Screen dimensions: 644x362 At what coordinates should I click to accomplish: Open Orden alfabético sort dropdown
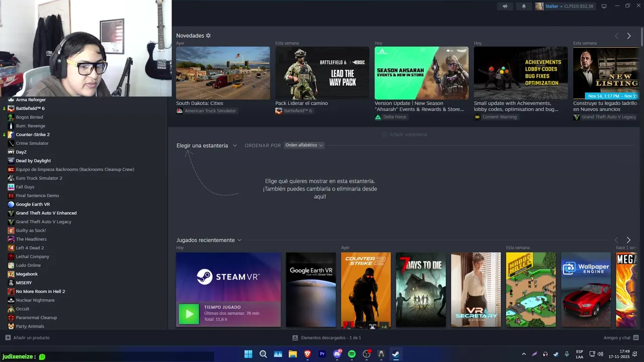[x=304, y=145]
